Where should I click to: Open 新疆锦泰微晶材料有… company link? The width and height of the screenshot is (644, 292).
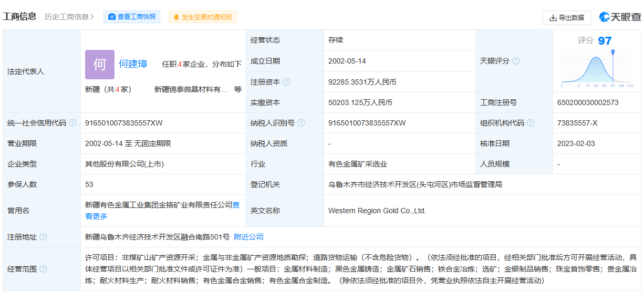[x=191, y=89]
